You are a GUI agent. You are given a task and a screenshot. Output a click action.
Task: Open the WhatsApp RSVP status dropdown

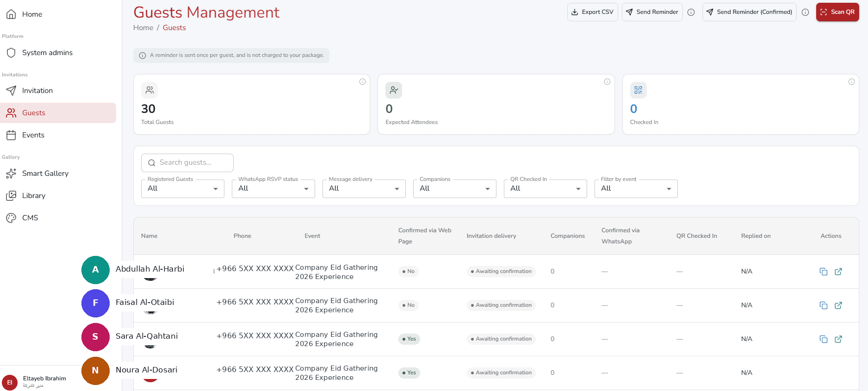pyautogui.click(x=273, y=188)
